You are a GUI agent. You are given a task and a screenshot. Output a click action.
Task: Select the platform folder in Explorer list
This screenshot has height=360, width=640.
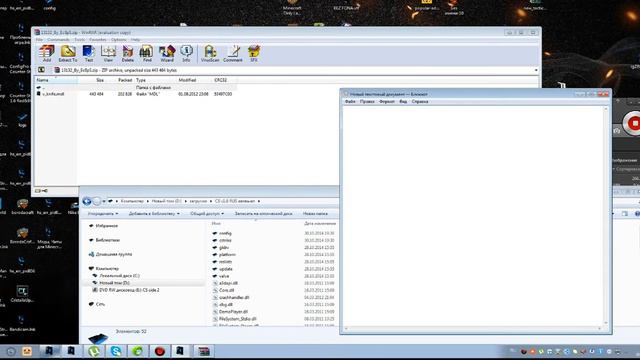pos(227,255)
